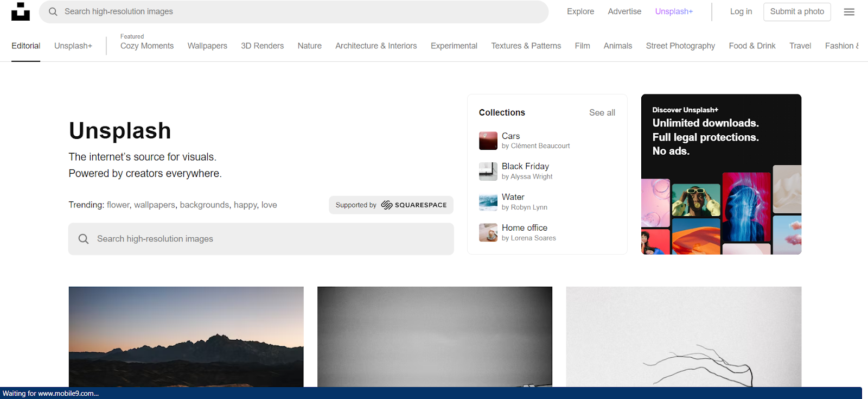868x399 pixels.
Task: Click author Robyn Lynn
Action: 529,207
